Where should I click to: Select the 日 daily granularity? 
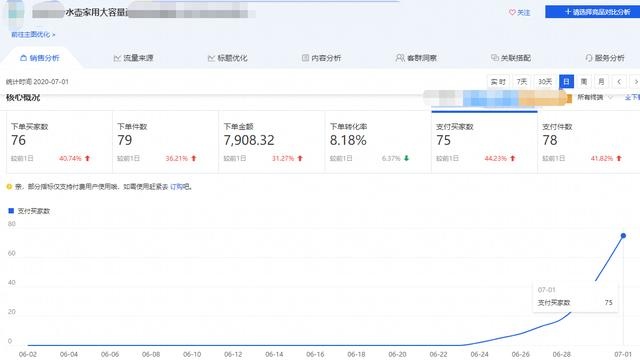[567, 82]
